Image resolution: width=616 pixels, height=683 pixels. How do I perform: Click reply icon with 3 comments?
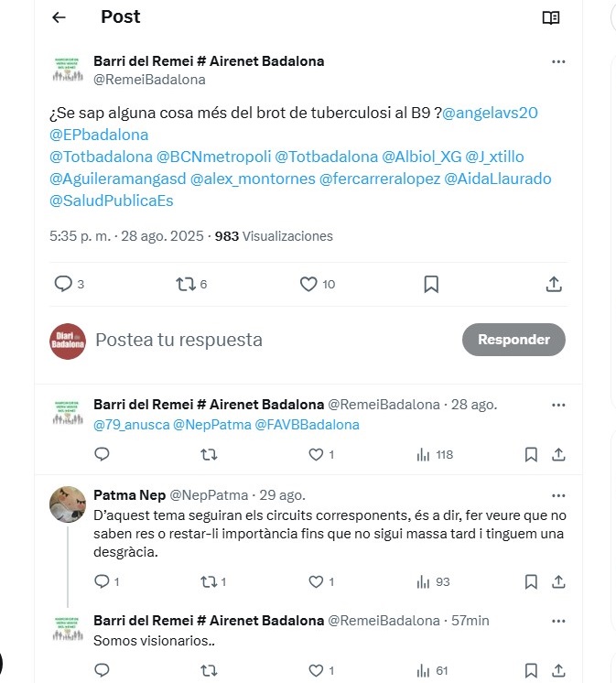pos(69,284)
